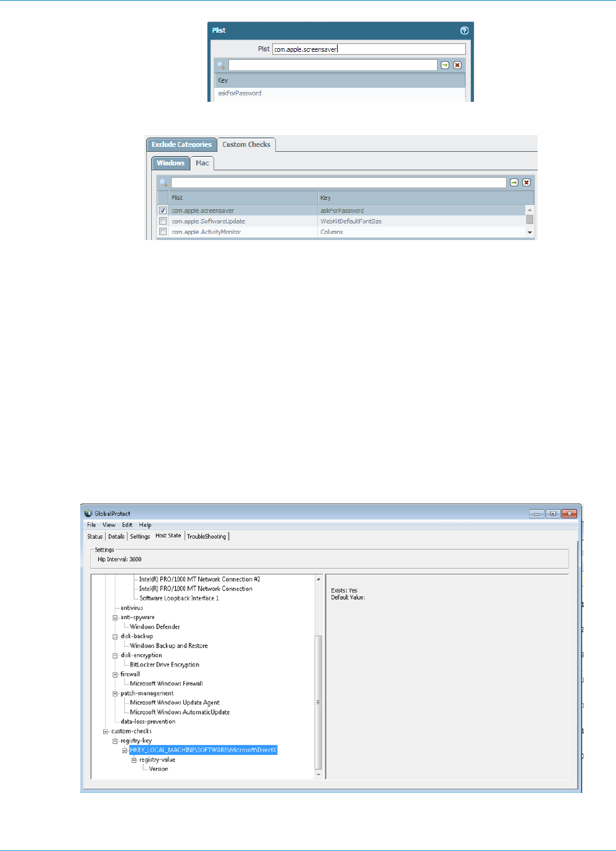Collapse the HKEY_LOCAL_MACHINE DirectX node
616x851 pixels.
click(x=125, y=750)
